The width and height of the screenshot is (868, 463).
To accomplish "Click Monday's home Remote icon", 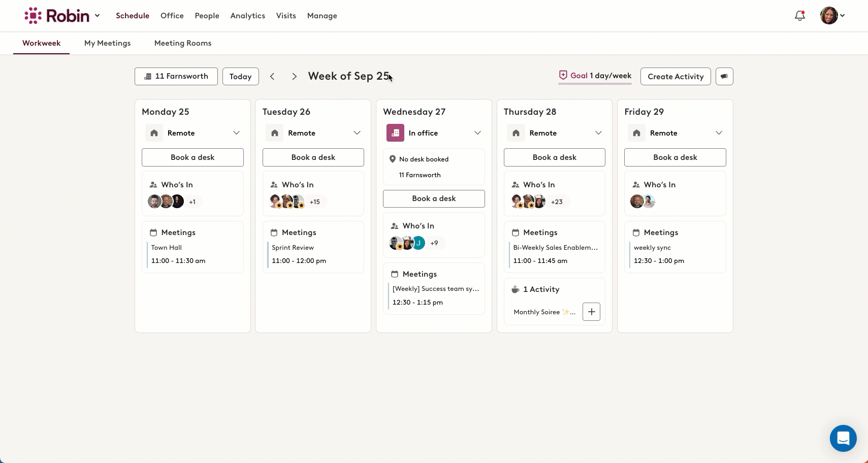I will click(x=154, y=133).
